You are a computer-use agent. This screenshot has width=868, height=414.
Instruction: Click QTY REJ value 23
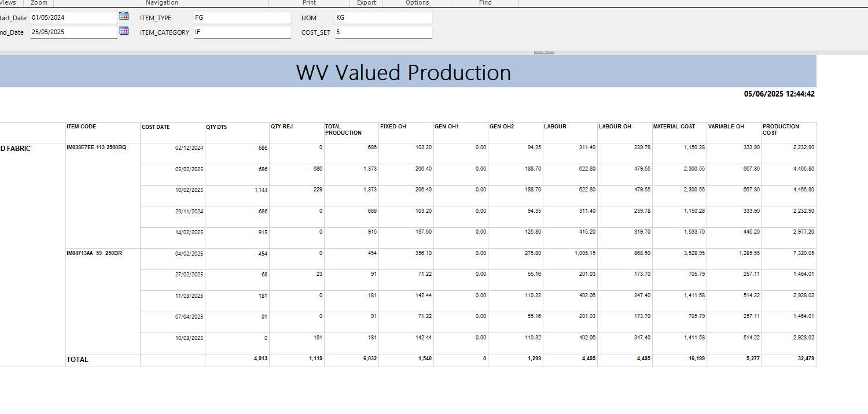click(x=319, y=274)
